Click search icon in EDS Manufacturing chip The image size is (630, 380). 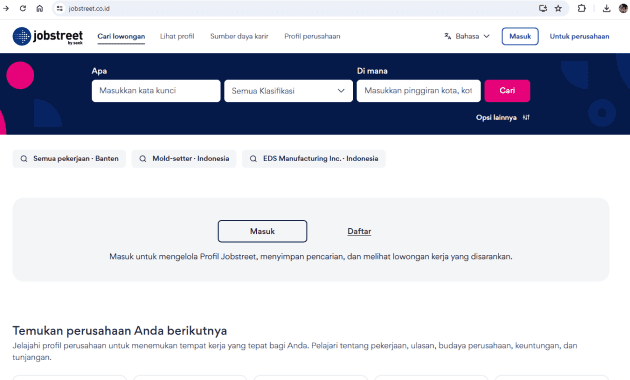point(253,159)
